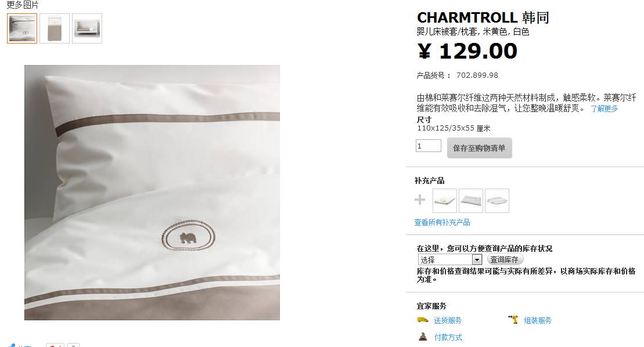Click the quantity input field

pyautogui.click(x=429, y=146)
